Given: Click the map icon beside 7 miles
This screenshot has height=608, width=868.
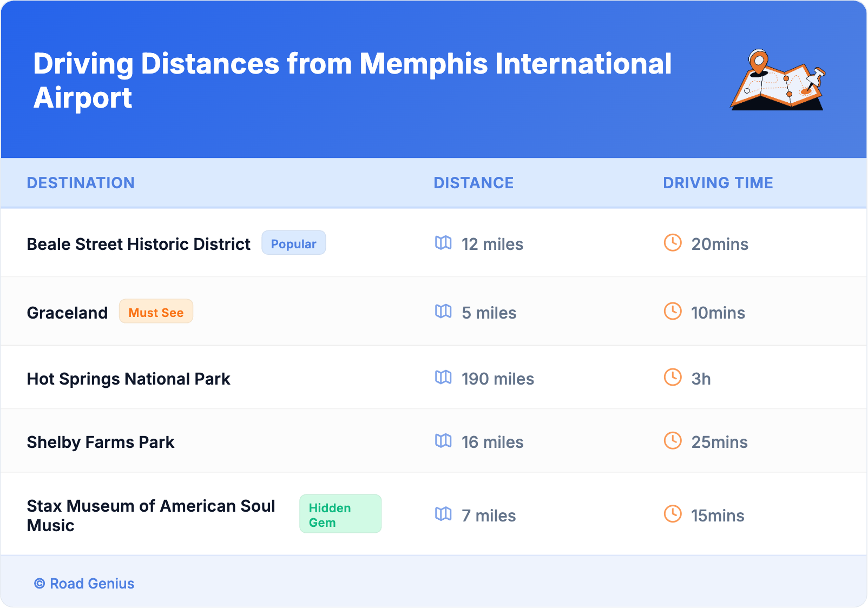Looking at the screenshot, I should (443, 514).
